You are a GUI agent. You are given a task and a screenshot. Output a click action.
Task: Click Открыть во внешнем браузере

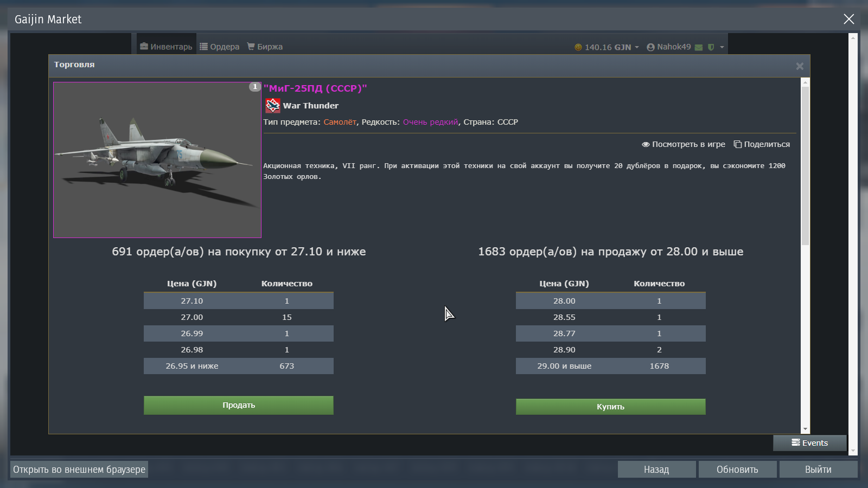[79, 470]
